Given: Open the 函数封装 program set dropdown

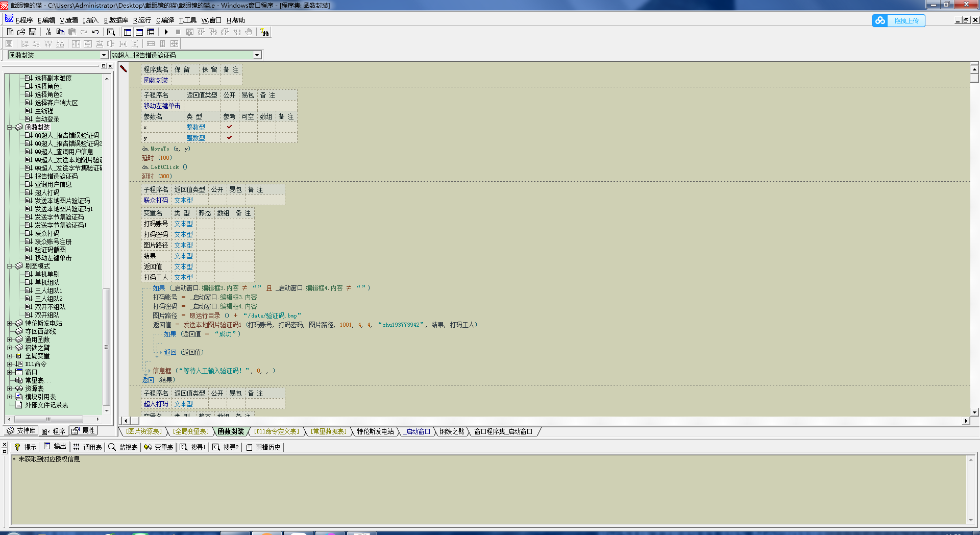Looking at the screenshot, I should pyautogui.click(x=104, y=55).
